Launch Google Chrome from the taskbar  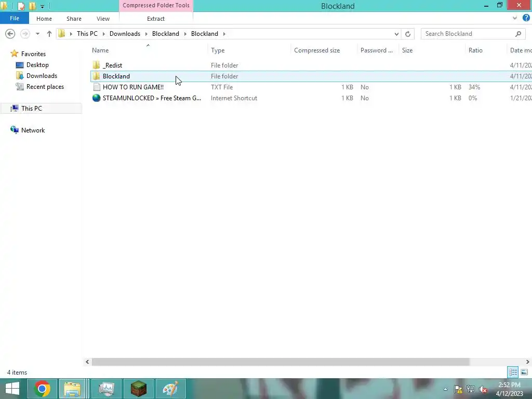pos(42,389)
